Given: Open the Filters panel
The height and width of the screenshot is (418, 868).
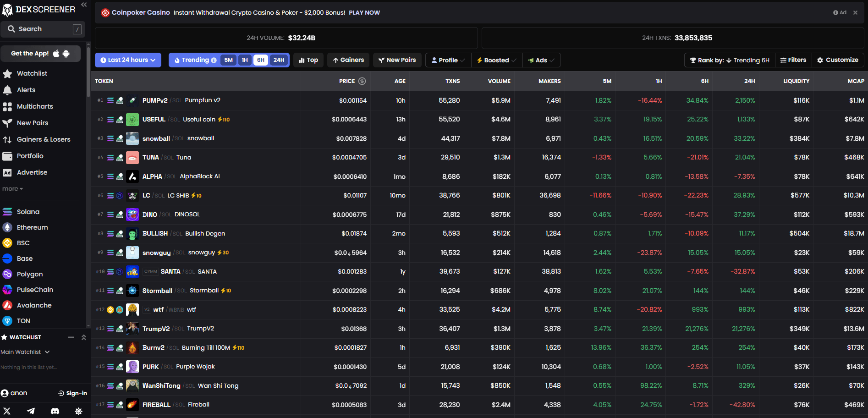Looking at the screenshot, I should 793,60.
